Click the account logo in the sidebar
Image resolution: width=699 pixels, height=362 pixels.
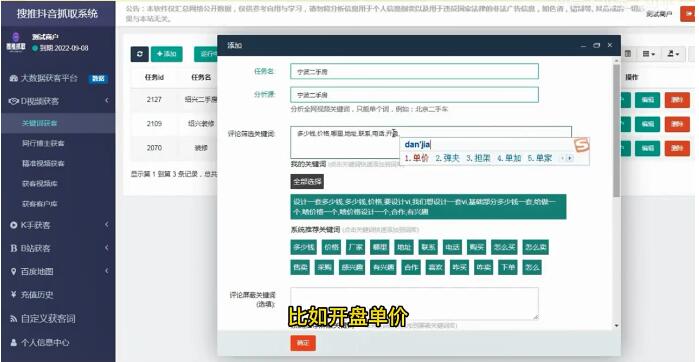15,43
